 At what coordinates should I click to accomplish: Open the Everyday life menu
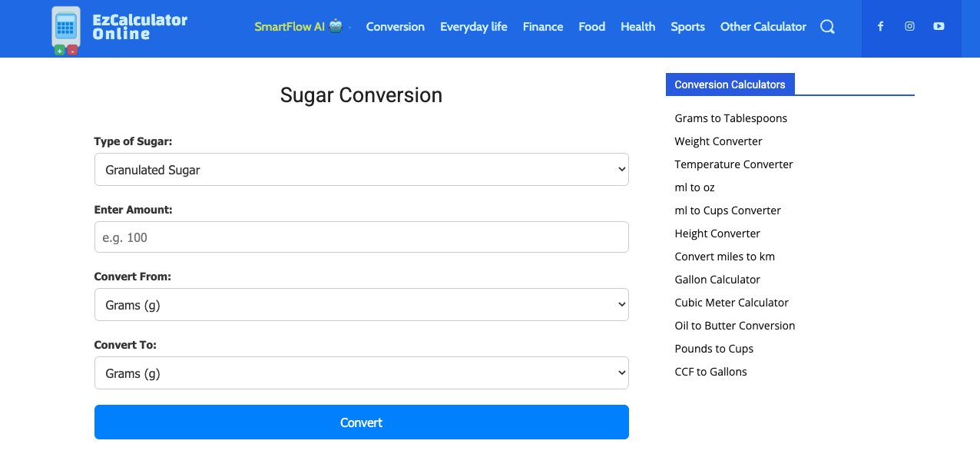coord(474,27)
